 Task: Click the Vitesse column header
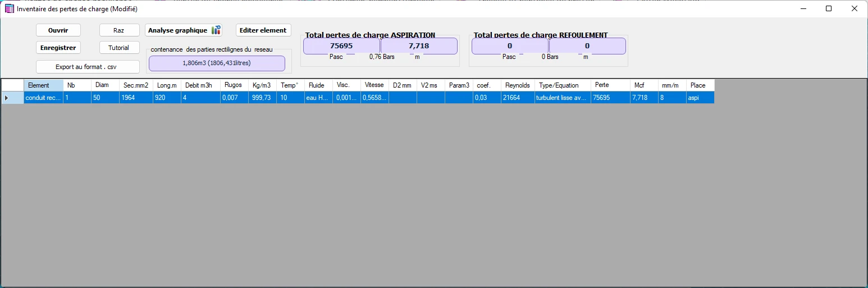point(374,85)
